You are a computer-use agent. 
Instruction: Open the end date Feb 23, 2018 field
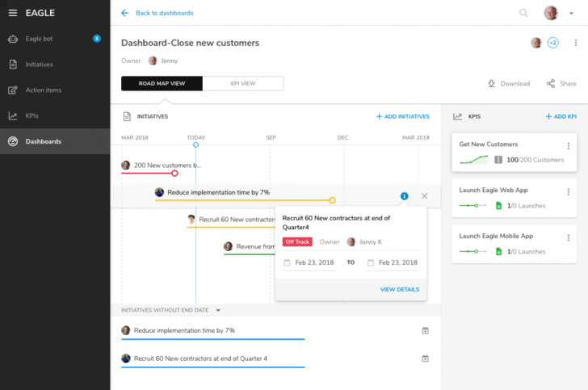[393, 263]
